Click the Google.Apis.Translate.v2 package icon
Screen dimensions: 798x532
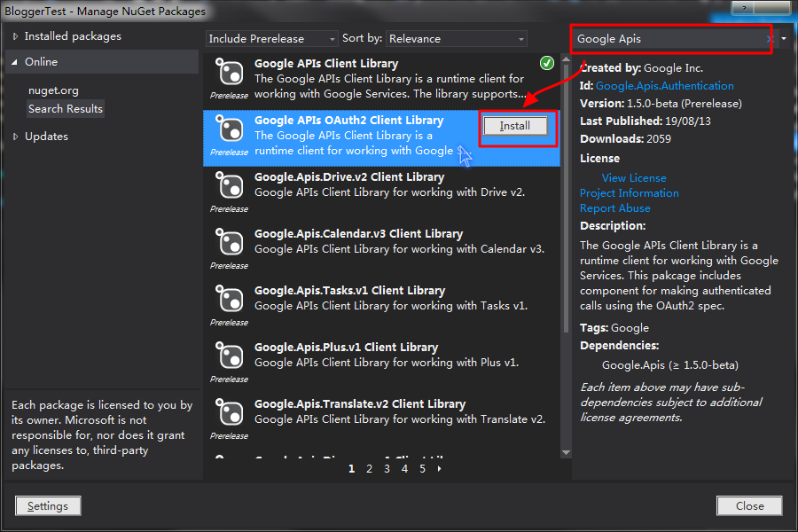click(x=229, y=412)
